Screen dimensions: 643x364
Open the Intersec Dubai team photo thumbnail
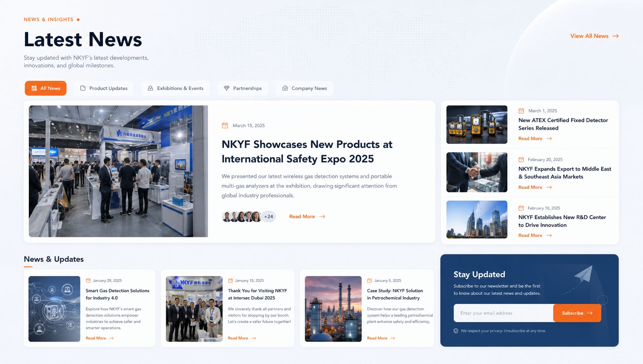pos(194,309)
